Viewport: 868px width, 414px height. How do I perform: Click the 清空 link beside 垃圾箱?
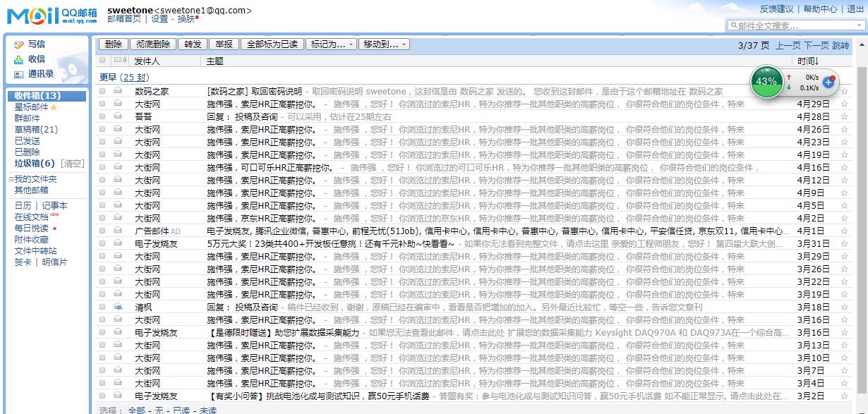[73, 164]
